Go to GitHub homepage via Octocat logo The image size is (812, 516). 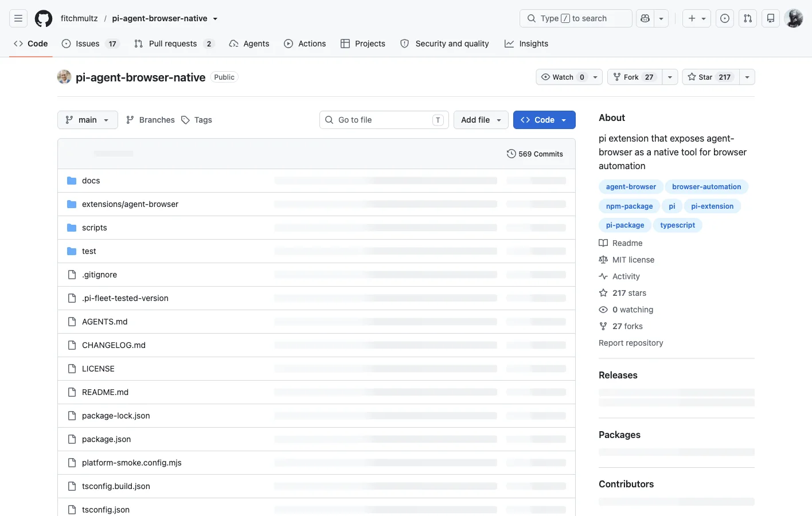[x=44, y=18]
